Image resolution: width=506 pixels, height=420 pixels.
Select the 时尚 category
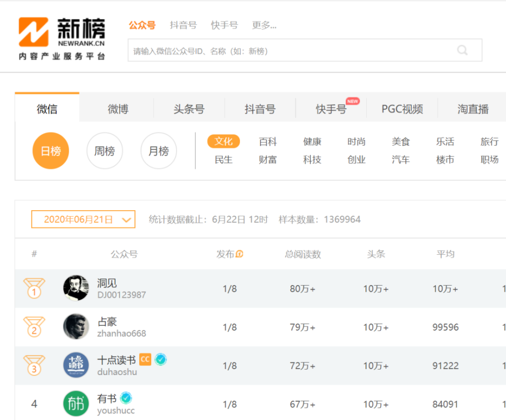(356, 142)
